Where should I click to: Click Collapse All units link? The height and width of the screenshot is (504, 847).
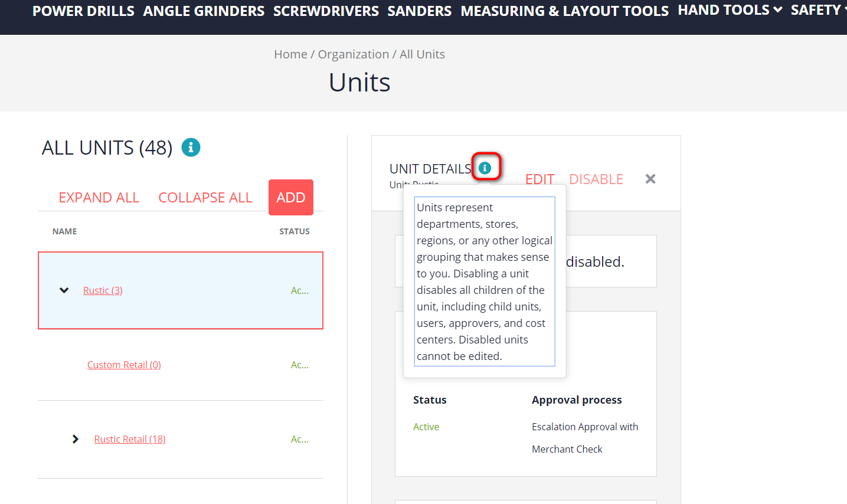(205, 198)
